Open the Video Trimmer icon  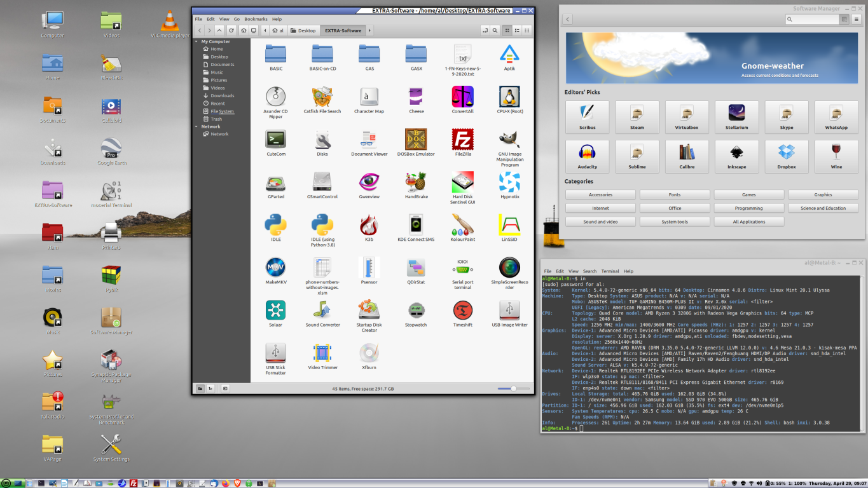322,353
